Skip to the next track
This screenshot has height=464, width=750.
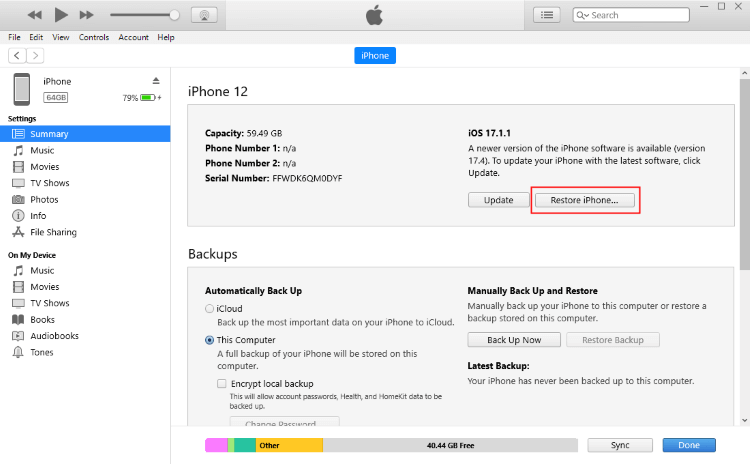click(86, 15)
